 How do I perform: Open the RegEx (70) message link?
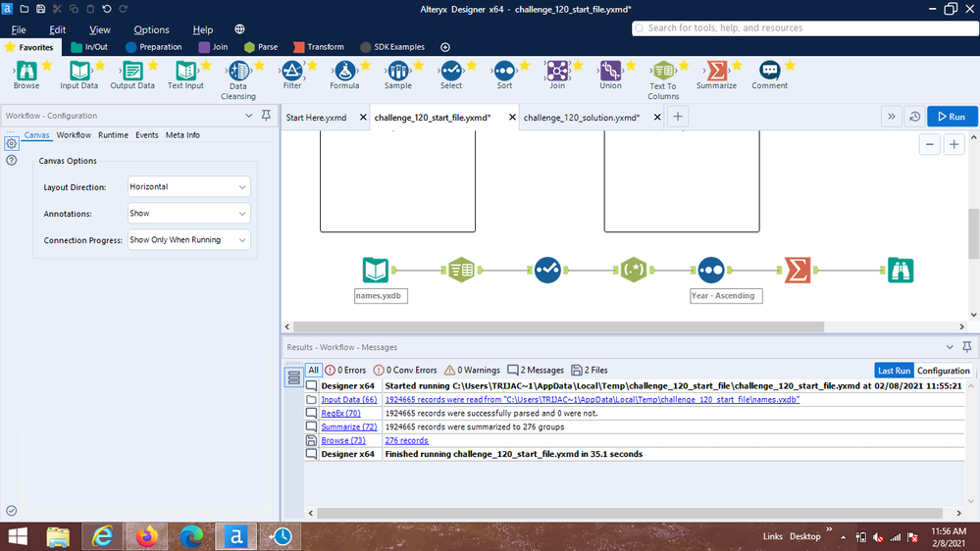click(340, 413)
